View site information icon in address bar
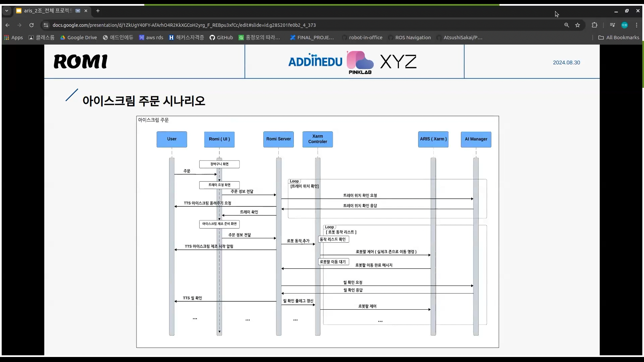Image resolution: width=644 pixels, height=362 pixels. (x=46, y=25)
